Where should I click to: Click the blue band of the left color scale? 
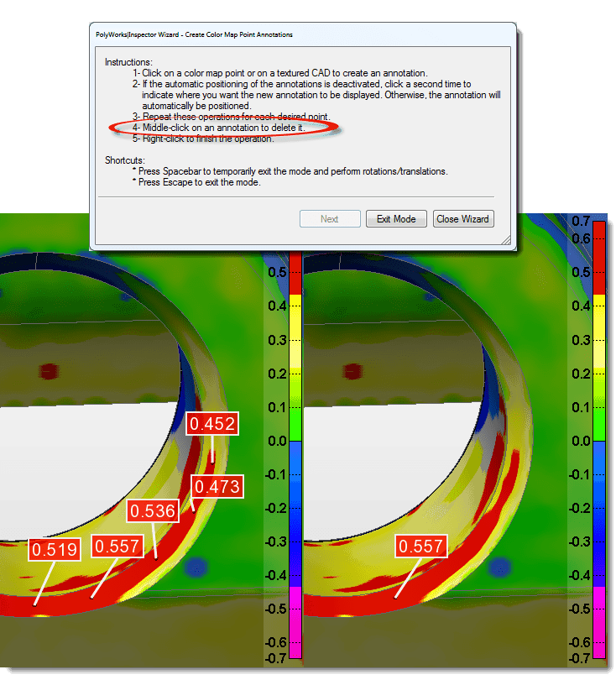coord(295,512)
